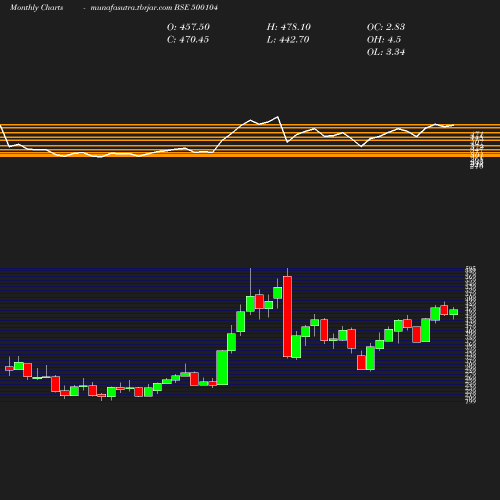This screenshot has height=500, width=500.
Task: Click the last green candlestick on right
Action: click(x=454, y=312)
